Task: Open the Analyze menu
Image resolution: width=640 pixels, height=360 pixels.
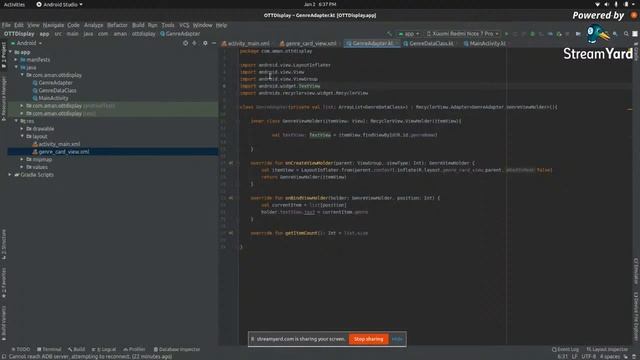Action: (93, 25)
